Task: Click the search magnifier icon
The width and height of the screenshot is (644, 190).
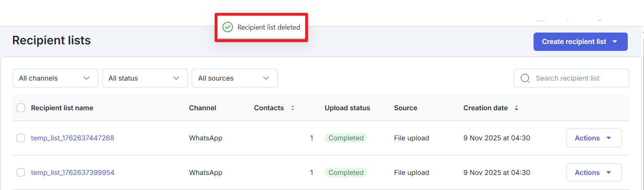Action: tap(525, 78)
